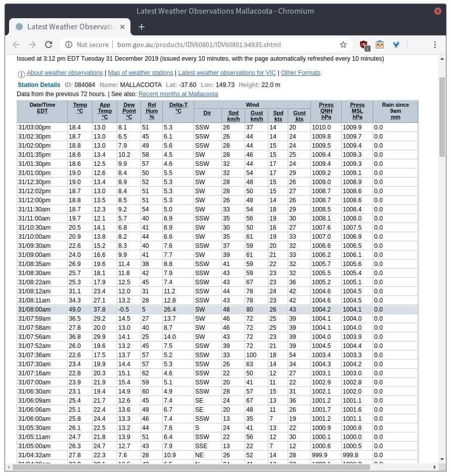Click the Press MSL hPa column header
Screen dimensions: 451x476
coord(357,111)
